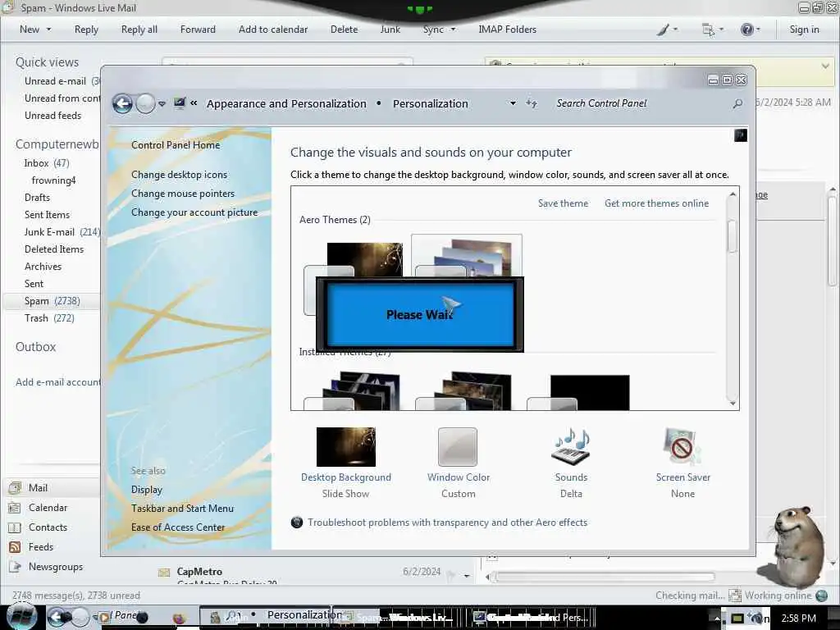This screenshot has height=630, width=840.
Task: Click Delete in Mail toolbar
Action: click(344, 30)
